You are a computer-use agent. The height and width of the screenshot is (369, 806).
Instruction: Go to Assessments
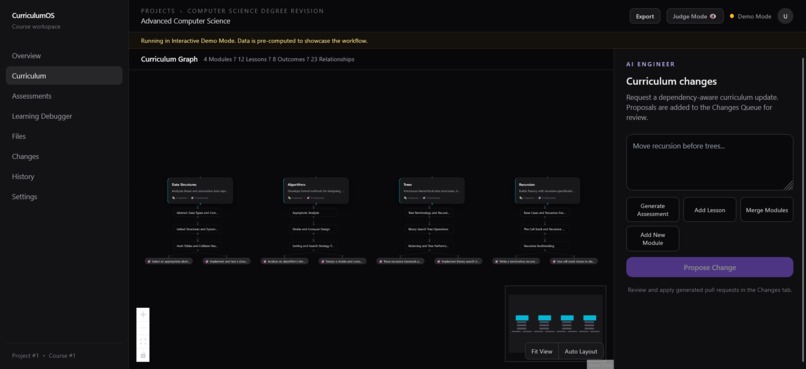64,96
